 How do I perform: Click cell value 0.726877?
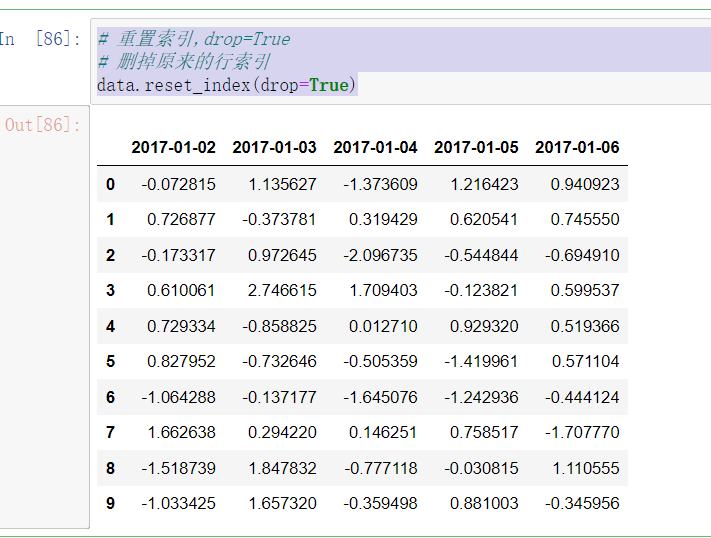coord(181,220)
